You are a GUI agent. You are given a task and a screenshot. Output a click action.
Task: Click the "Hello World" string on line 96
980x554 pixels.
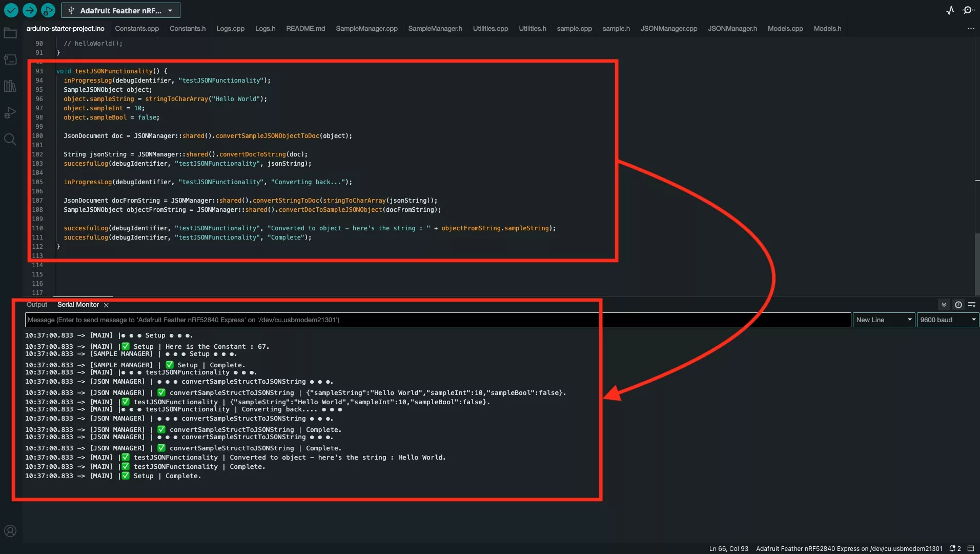pos(236,99)
